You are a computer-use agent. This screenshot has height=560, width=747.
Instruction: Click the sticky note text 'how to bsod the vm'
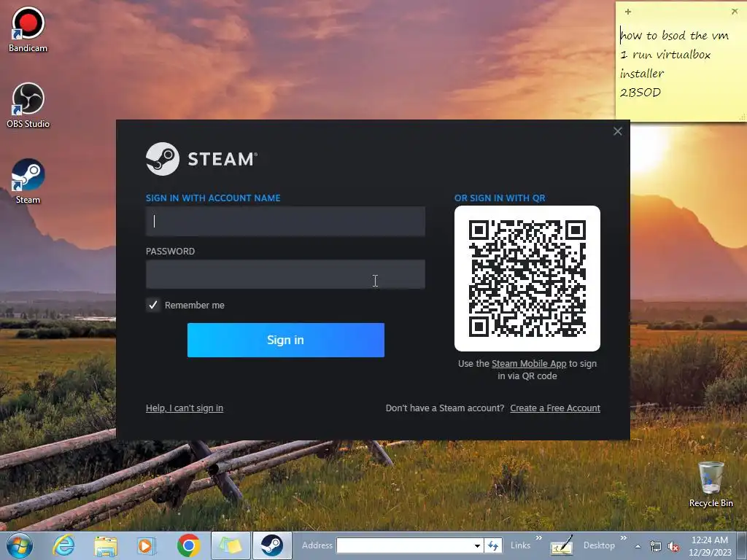click(x=674, y=36)
